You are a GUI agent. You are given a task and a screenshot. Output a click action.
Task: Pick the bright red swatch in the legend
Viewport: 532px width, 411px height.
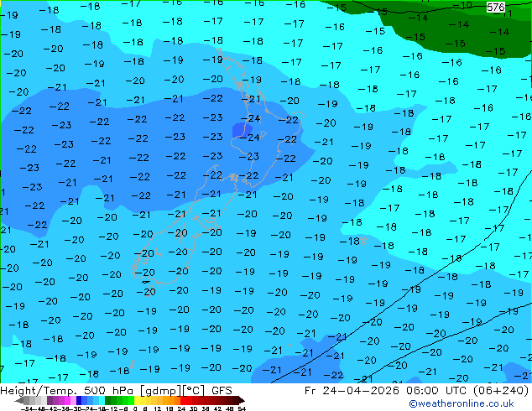tap(183, 400)
